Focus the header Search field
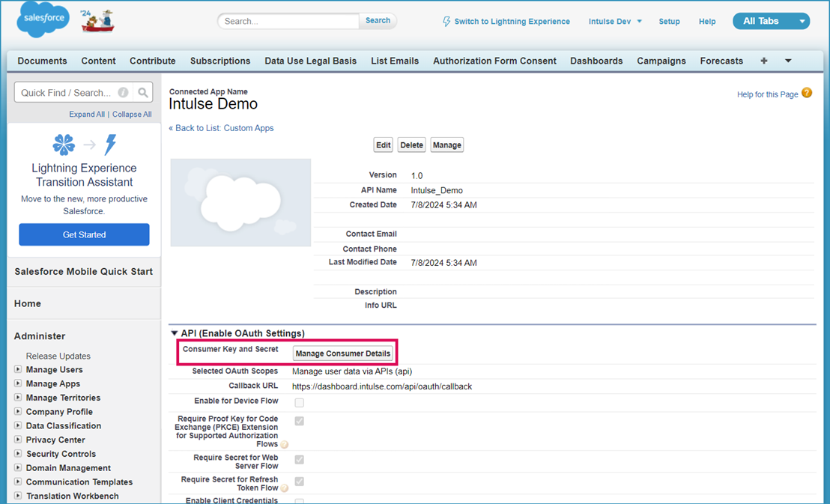Screen dimensions: 830x504 (x=288, y=21)
